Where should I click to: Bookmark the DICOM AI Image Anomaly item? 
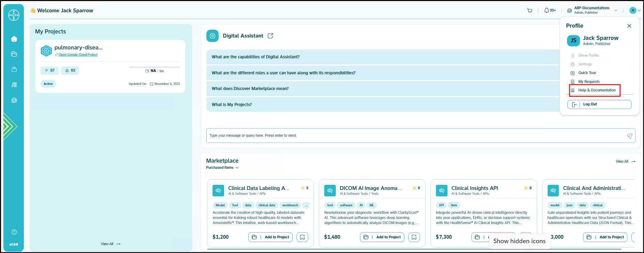point(414,237)
